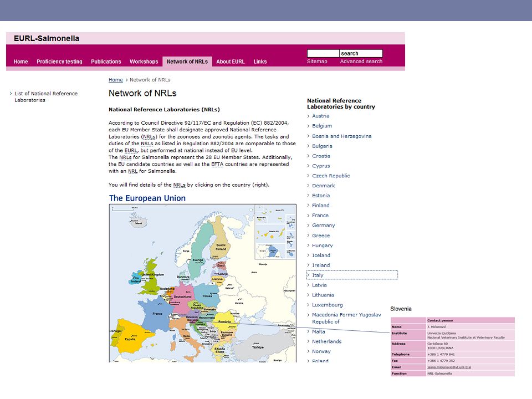The height and width of the screenshot is (399, 532).
Task: Open Macedonia Former Yugoslav Republic link
Action: coord(346,318)
